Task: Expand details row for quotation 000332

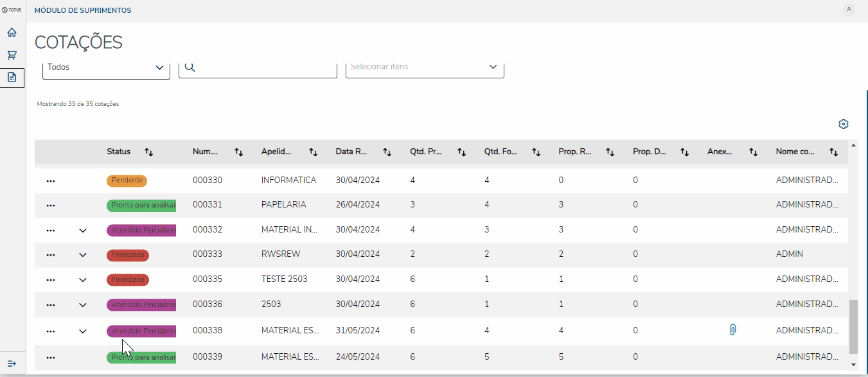Action: (x=82, y=230)
